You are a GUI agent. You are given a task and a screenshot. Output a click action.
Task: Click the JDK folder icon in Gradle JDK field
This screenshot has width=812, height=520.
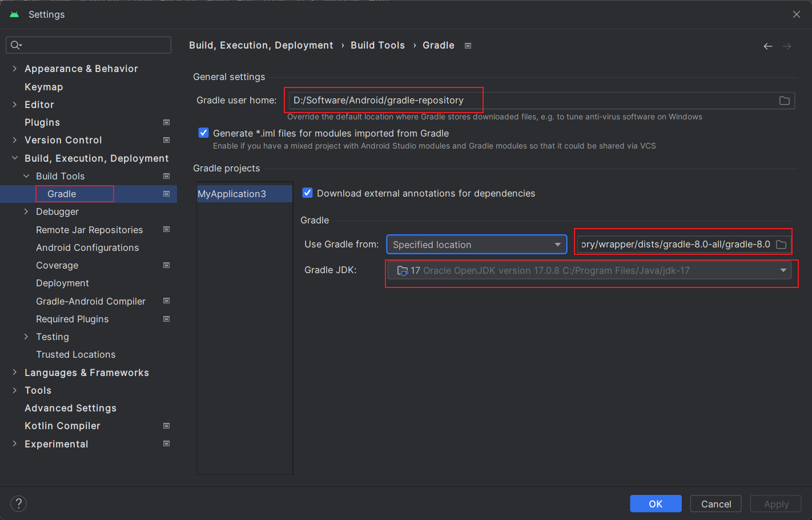coord(403,270)
